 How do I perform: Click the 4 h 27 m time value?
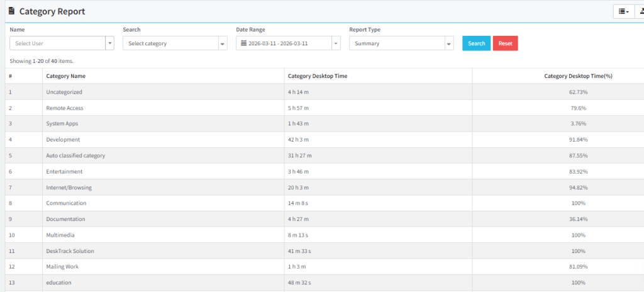[298, 219]
